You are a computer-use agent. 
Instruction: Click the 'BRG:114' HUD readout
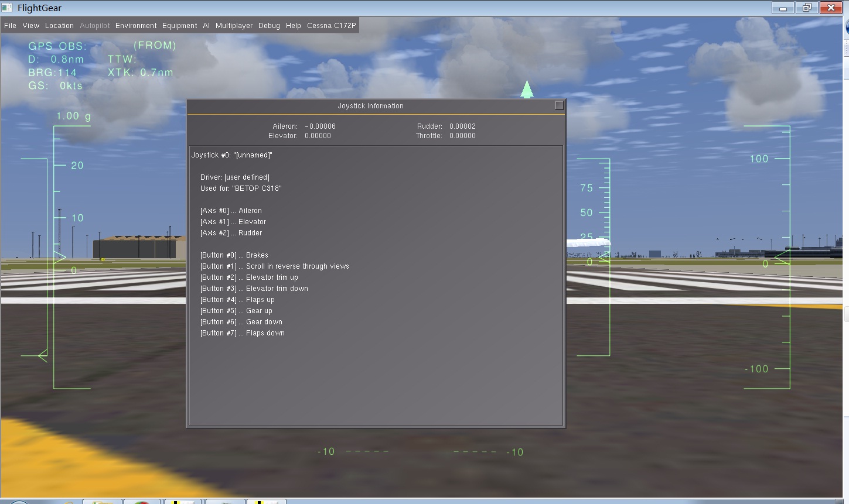click(x=52, y=73)
